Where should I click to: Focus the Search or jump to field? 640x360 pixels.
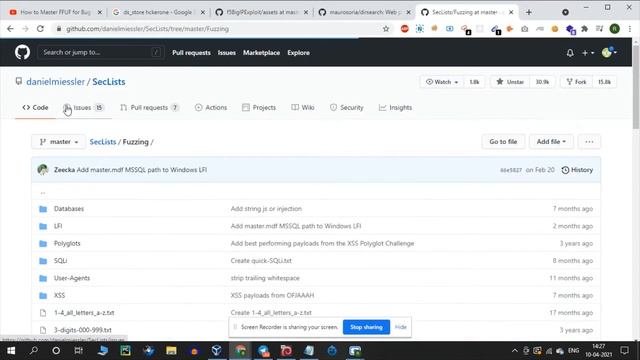point(101,52)
